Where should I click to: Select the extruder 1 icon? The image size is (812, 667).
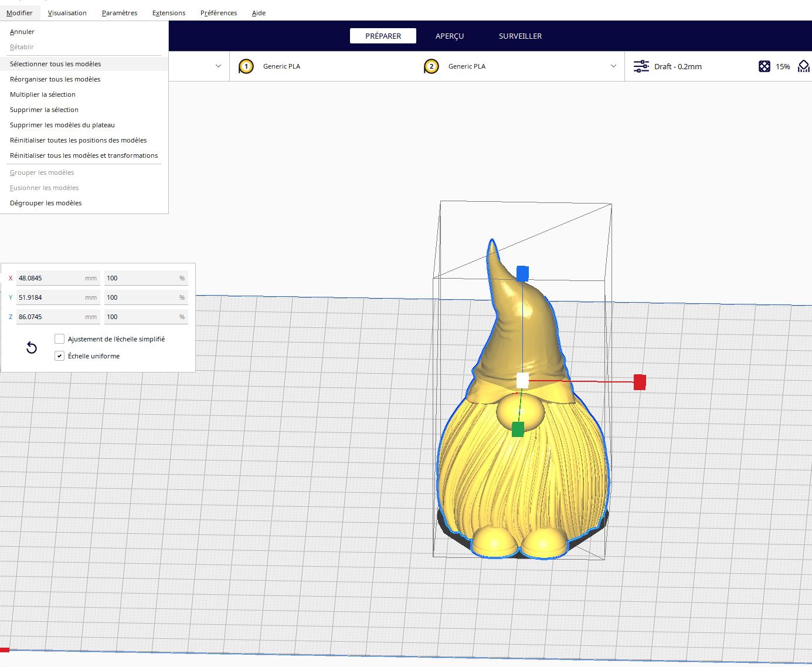tap(246, 66)
